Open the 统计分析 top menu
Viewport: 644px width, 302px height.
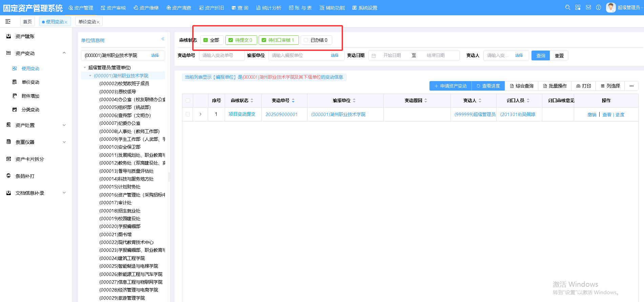coord(269,8)
